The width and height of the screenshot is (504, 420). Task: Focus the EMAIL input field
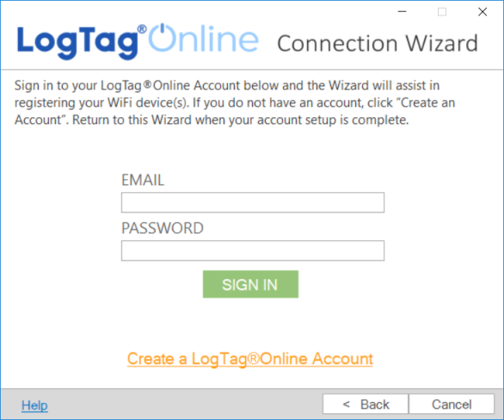[253, 202]
